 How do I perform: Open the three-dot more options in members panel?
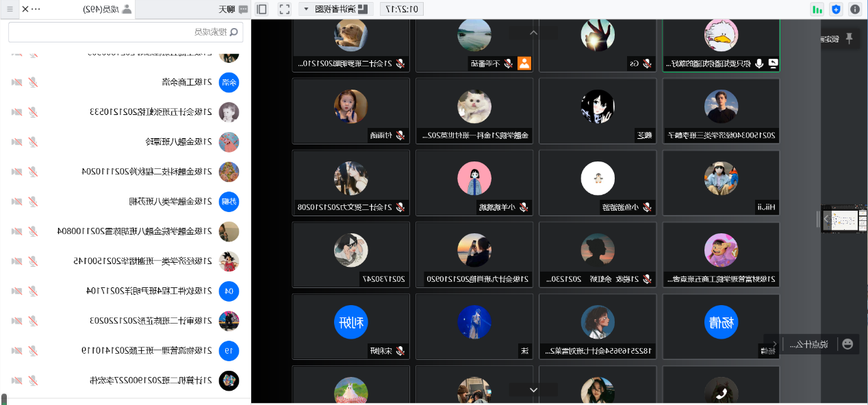point(36,9)
